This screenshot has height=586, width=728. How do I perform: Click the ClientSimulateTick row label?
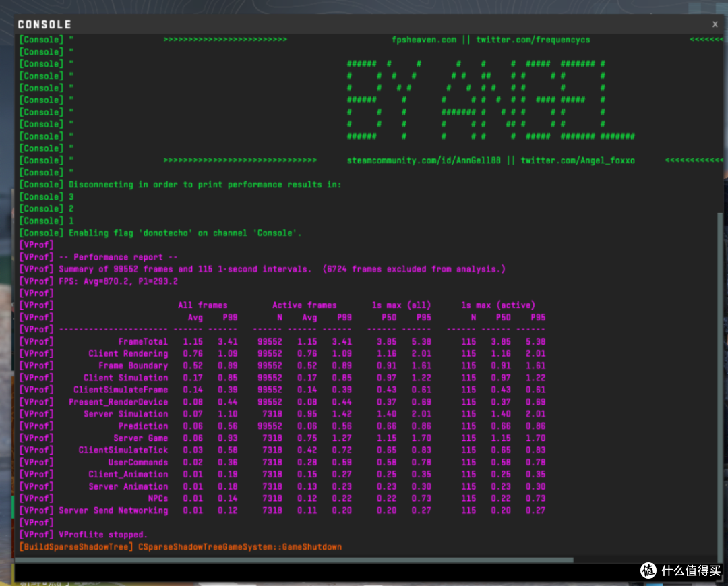(123, 450)
